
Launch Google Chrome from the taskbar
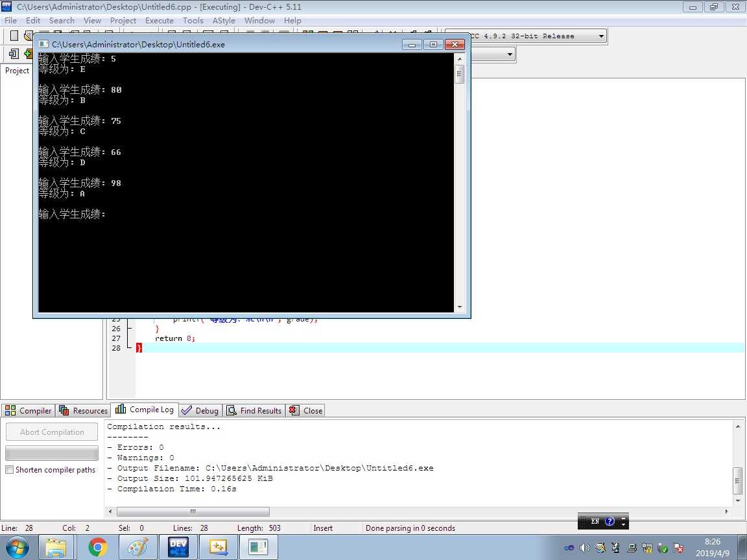pyautogui.click(x=98, y=548)
